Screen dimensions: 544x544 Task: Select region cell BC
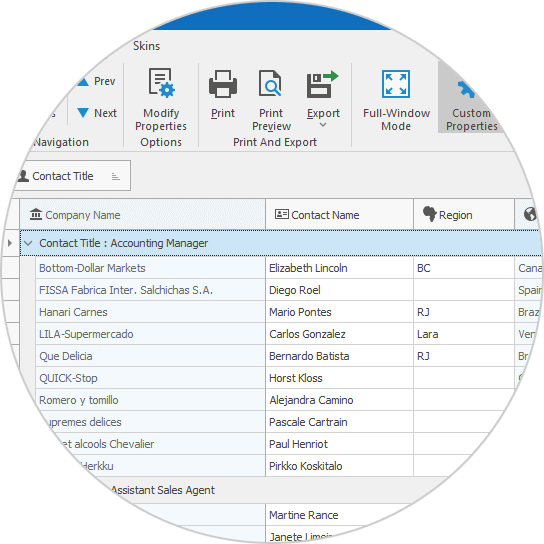[464, 268]
